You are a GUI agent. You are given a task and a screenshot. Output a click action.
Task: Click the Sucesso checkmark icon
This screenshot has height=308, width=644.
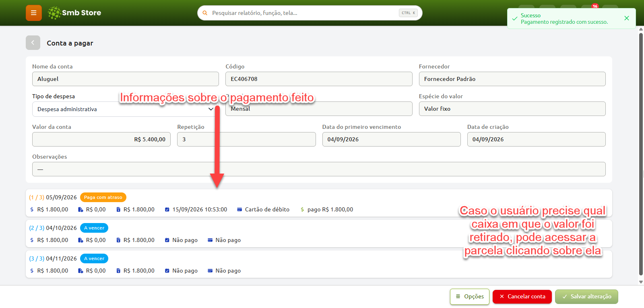click(515, 19)
